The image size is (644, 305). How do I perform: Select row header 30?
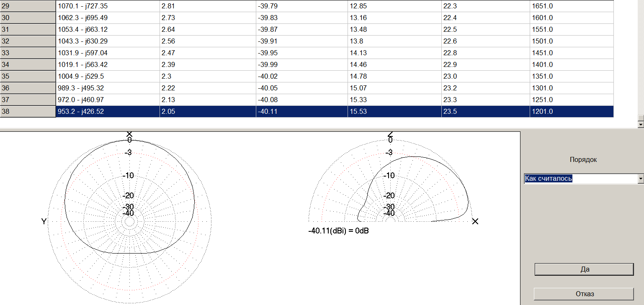[28, 18]
